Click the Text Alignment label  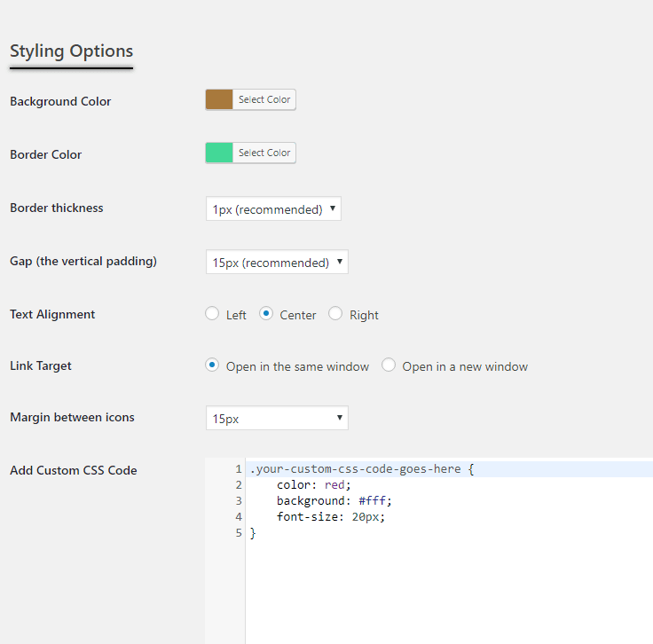tap(52, 315)
